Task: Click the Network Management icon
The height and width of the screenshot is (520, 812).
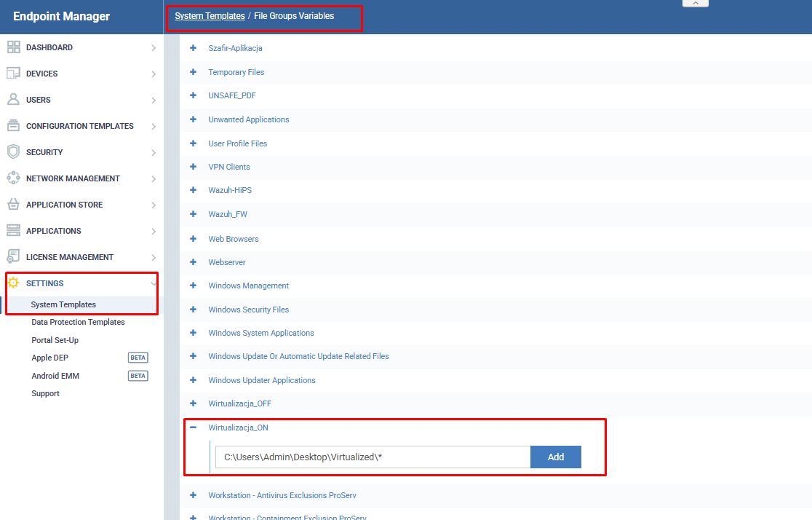Action: pos(13,178)
